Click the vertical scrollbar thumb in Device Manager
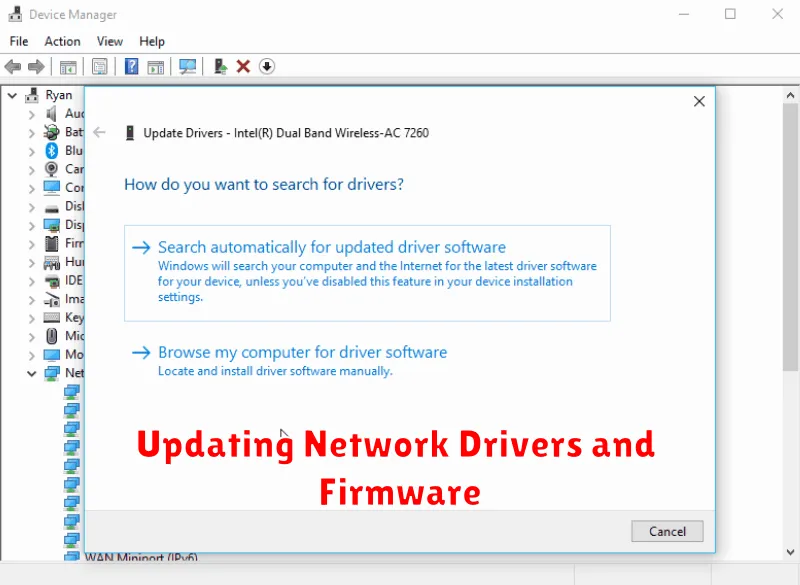The width and height of the screenshot is (800, 585). (790, 237)
